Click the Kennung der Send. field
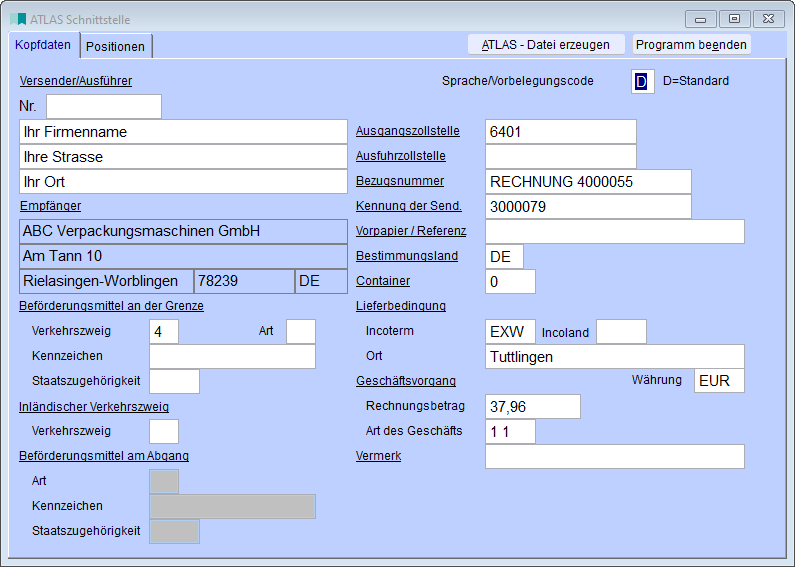The height and width of the screenshot is (567, 795). coord(588,207)
